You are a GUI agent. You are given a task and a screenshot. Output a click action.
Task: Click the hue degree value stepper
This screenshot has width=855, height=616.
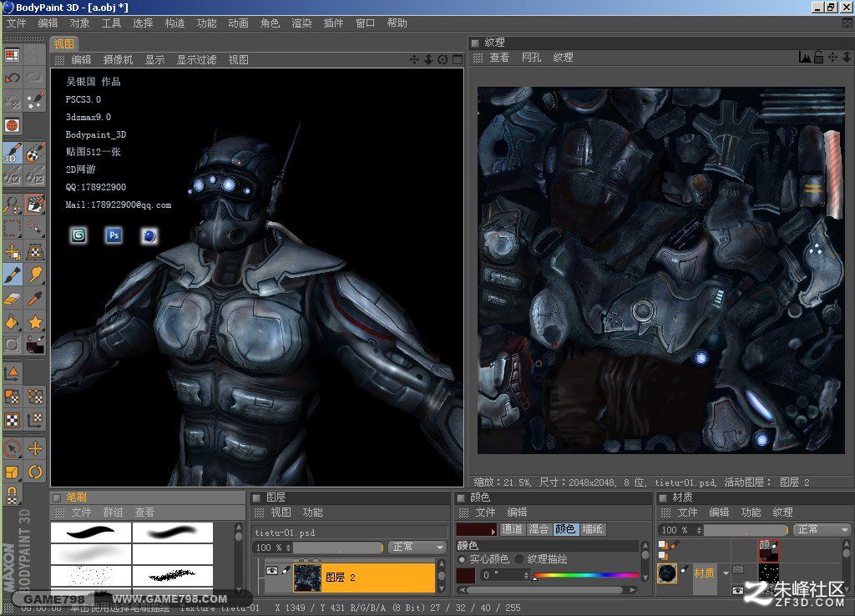[526, 575]
